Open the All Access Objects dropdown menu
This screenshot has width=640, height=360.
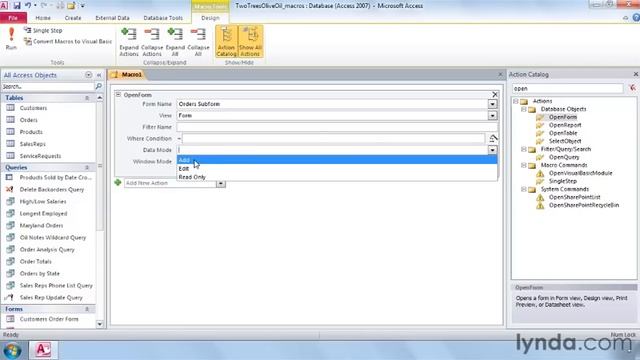tap(88, 75)
